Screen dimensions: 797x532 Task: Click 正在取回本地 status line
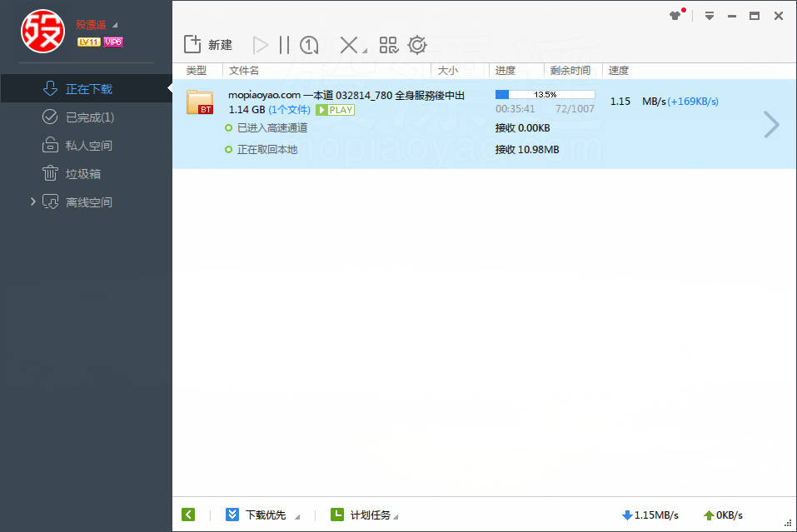pos(266,149)
